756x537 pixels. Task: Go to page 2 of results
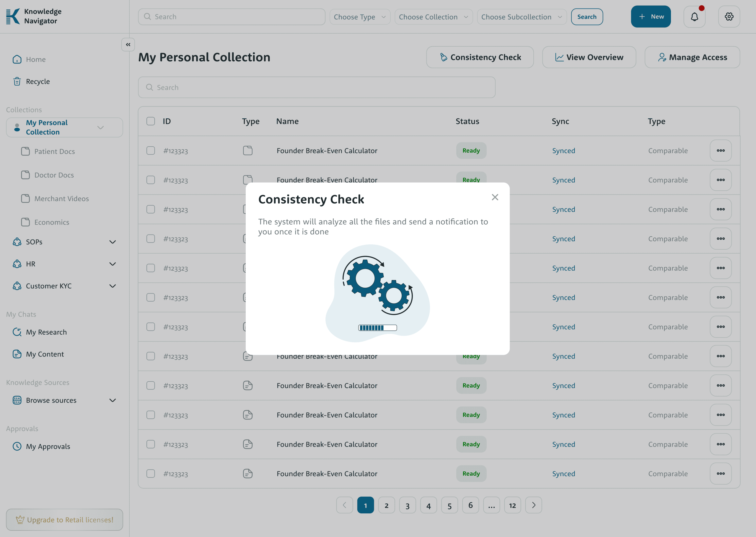[x=387, y=505]
